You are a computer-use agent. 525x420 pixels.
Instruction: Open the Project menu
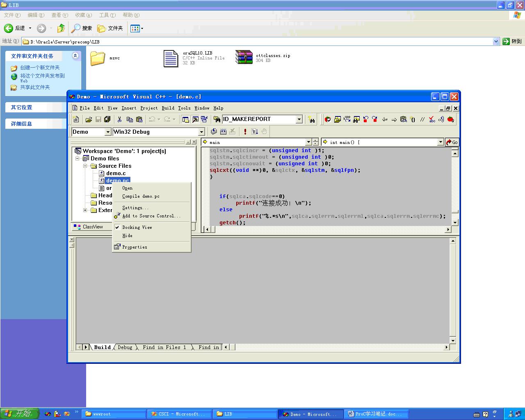[x=149, y=108]
